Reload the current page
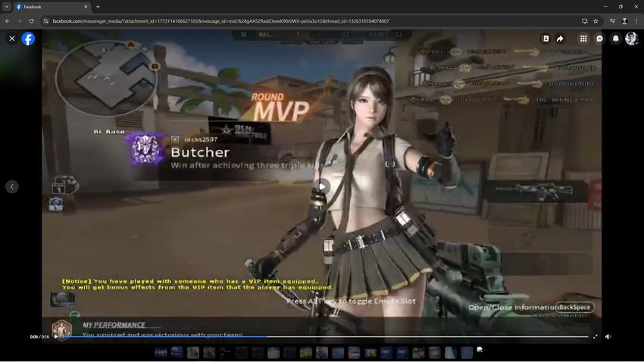Image resolution: width=644 pixels, height=362 pixels. click(31, 21)
